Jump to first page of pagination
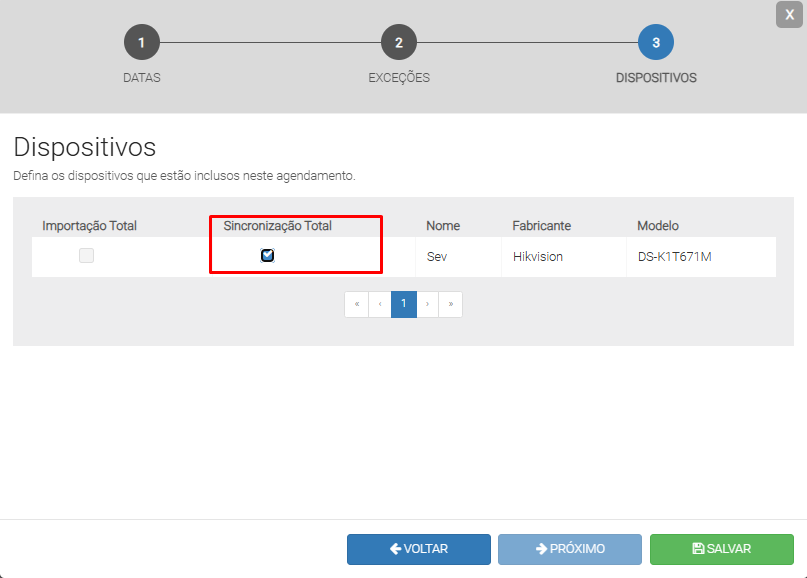Viewport: 807px width, 578px height. [x=356, y=304]
